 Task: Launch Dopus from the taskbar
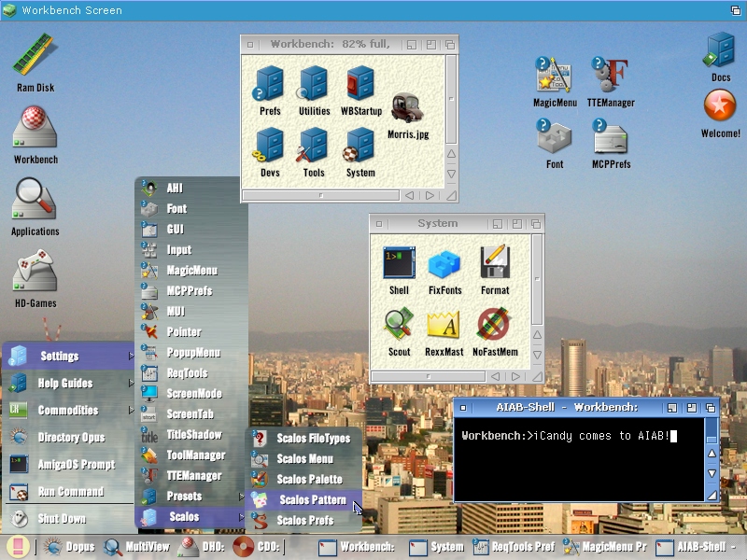click(x=69, y=547)
